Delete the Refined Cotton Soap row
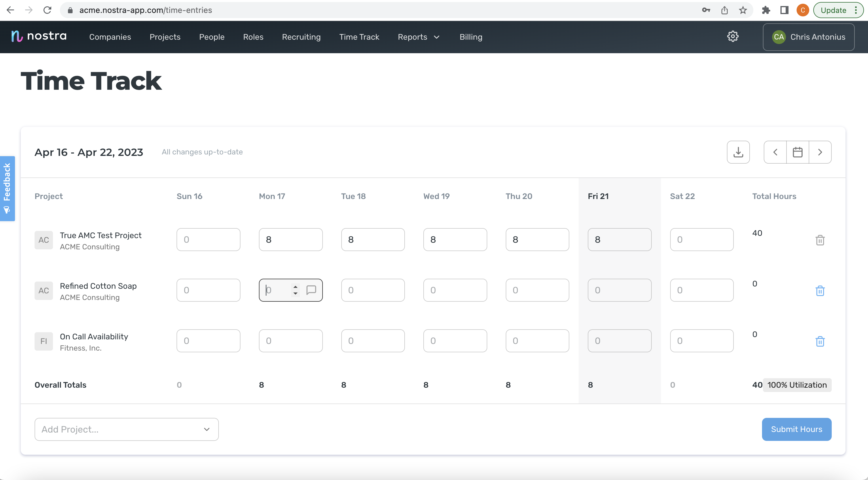This screenshot has width=868, height=480. point(820,290)
